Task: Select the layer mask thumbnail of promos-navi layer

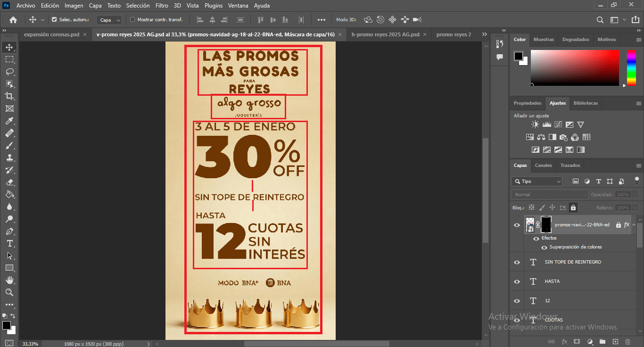Action: (546, 224)
